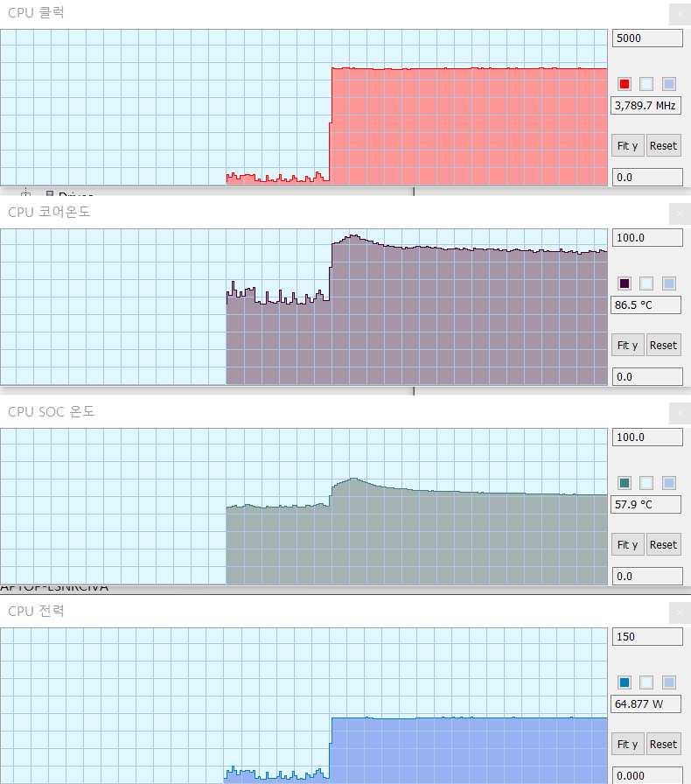The image size is (691, 784).
Task: Click the 64.877 W current value readout
Action: pyautogui.click(x=646, y=704)
